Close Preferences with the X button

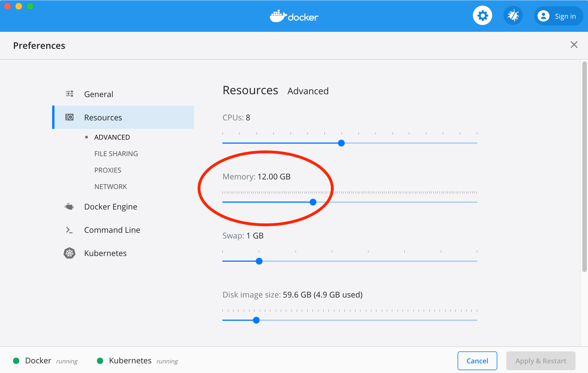pos(574,45)
